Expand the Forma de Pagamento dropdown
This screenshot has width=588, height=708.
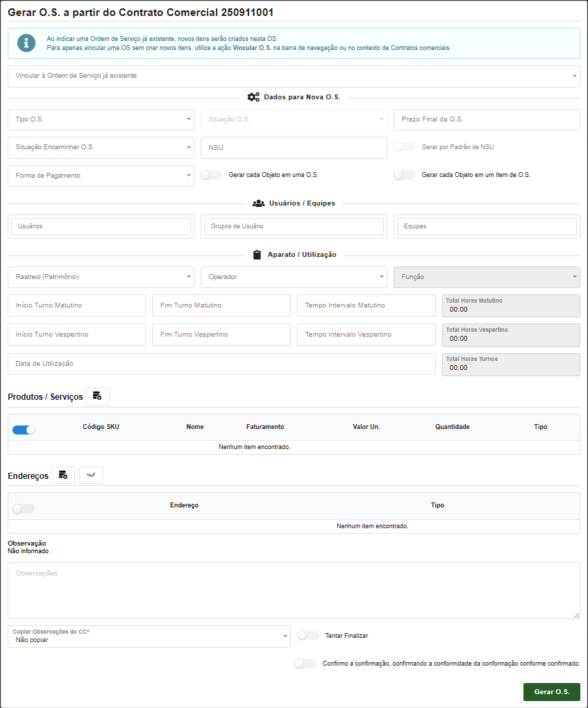tap(101, 176)
